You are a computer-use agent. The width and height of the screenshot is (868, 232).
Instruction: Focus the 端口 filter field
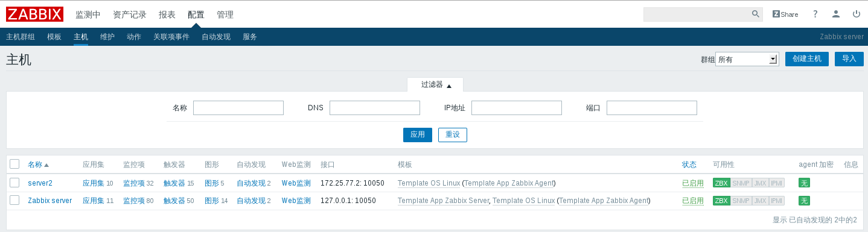point(652,108)
